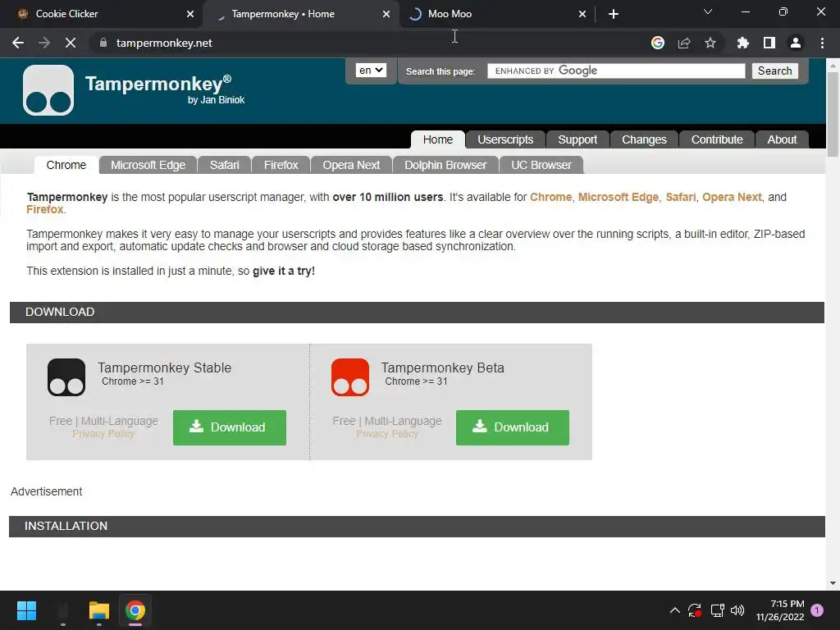Select the Firefox browser tab
The image size is (840, 630).
pyautogui.click(x=281, y=165)
